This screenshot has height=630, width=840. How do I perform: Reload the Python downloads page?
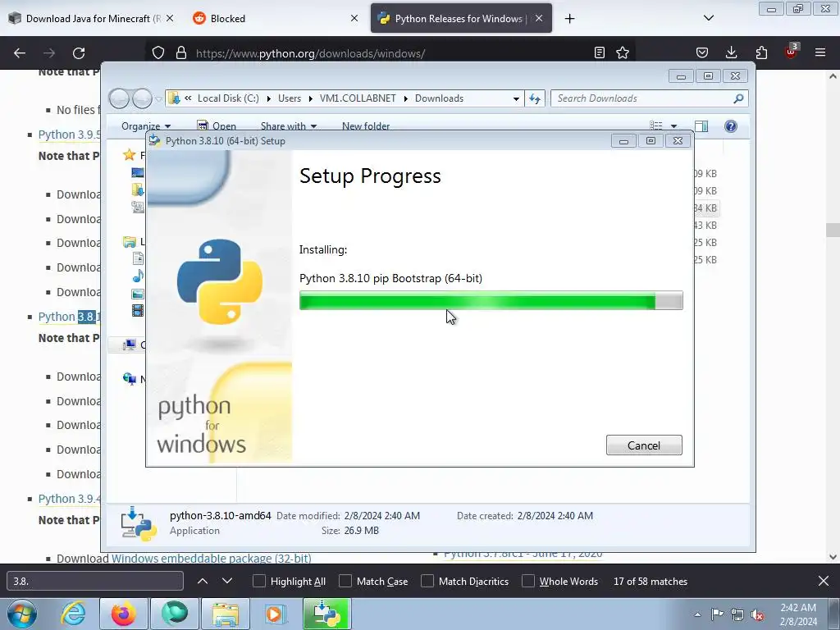pyautogui.click(x=79, y=53)
